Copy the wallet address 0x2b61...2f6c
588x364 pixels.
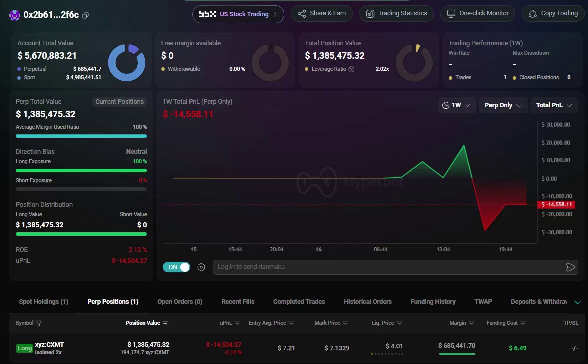pos(85,15)
